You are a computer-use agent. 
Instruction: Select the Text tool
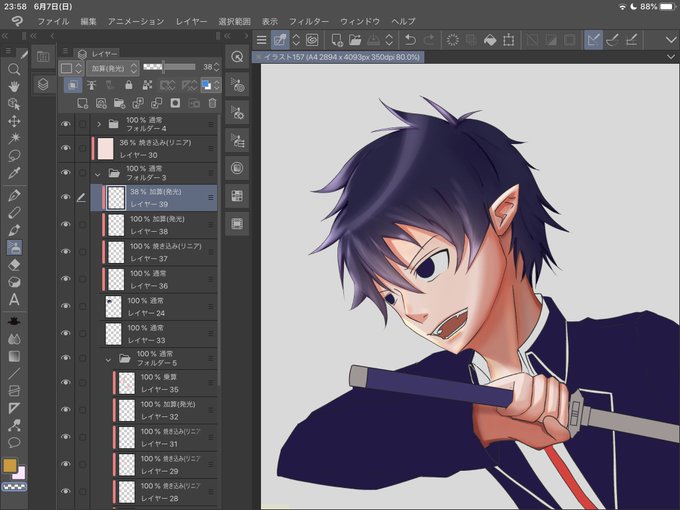click(x=14, y=300)
